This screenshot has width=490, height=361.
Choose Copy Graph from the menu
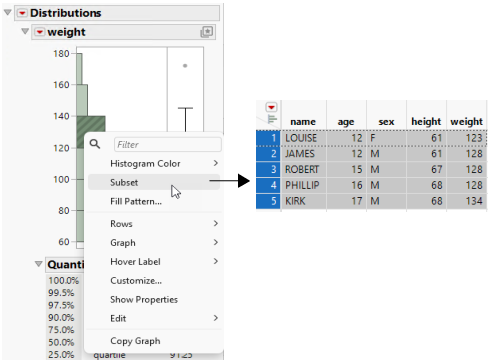[154, 341]
